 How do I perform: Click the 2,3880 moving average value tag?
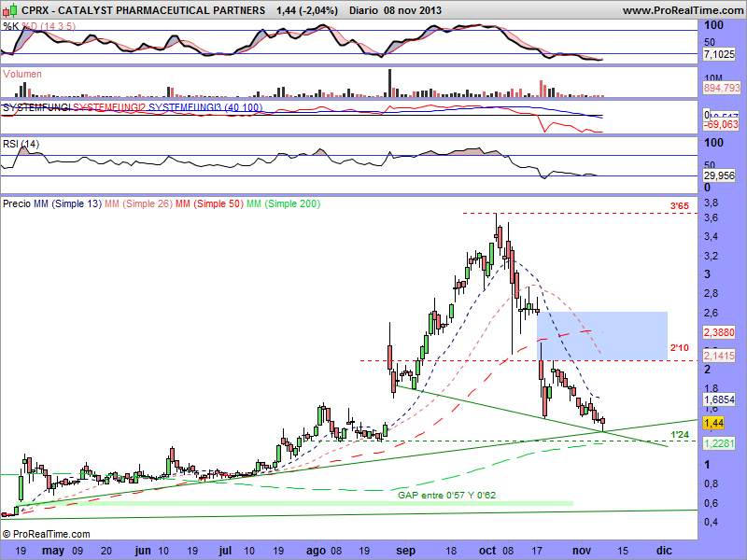[719, 332]
